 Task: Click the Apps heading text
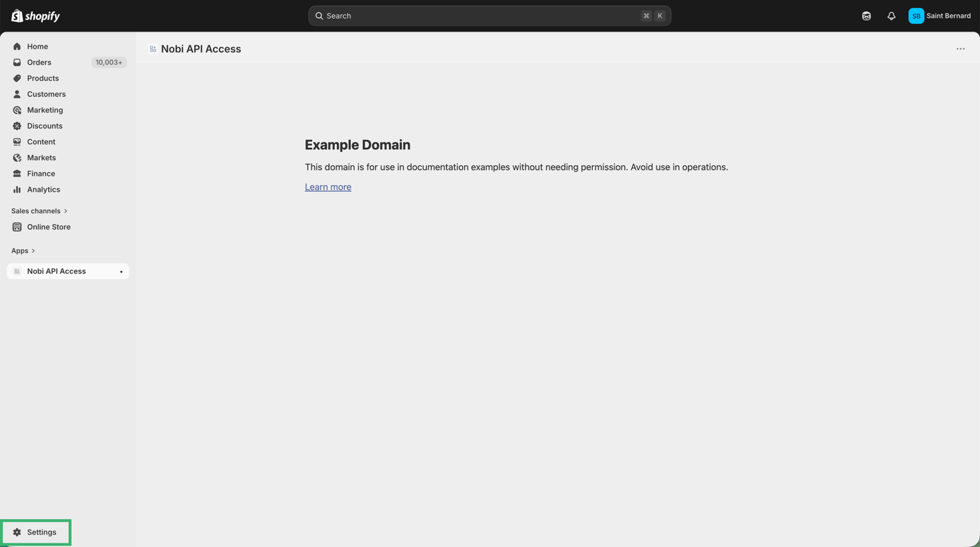point(19,251)
